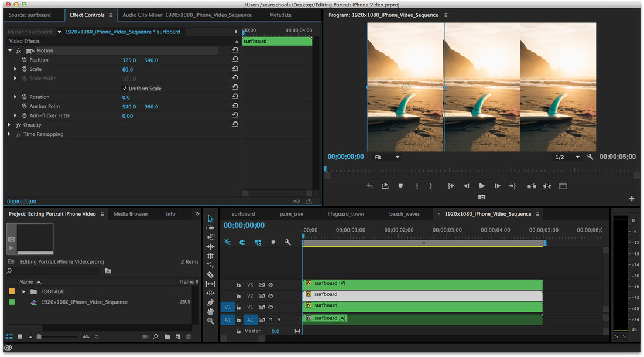
Task: Select the Razor tool in tools panel
Action: pyautogui.click(x=211, y=274)
